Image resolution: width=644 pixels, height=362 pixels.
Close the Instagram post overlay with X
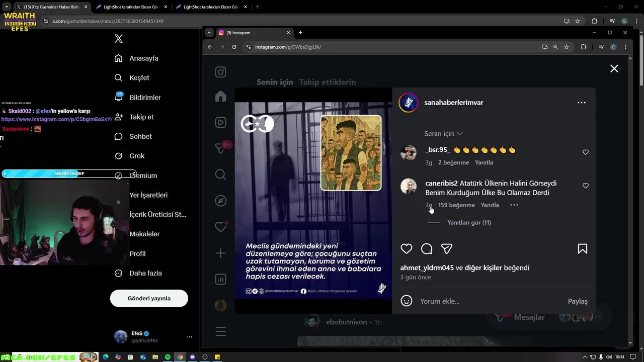tap(614, 68)
